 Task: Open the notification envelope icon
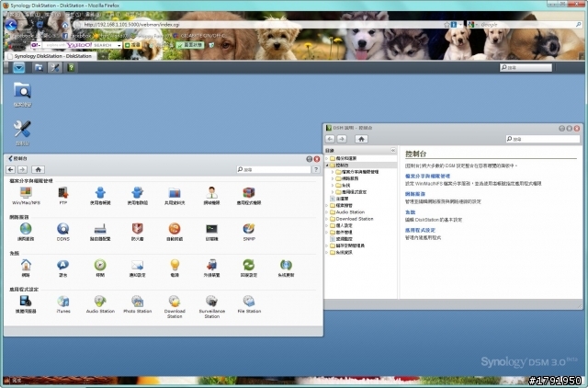(137, 266)
